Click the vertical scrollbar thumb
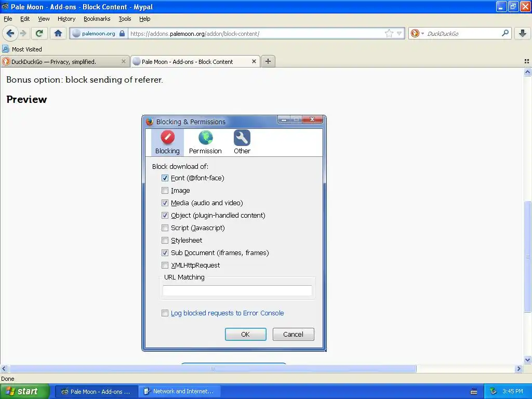532x399 pixels. pos(527,257)
